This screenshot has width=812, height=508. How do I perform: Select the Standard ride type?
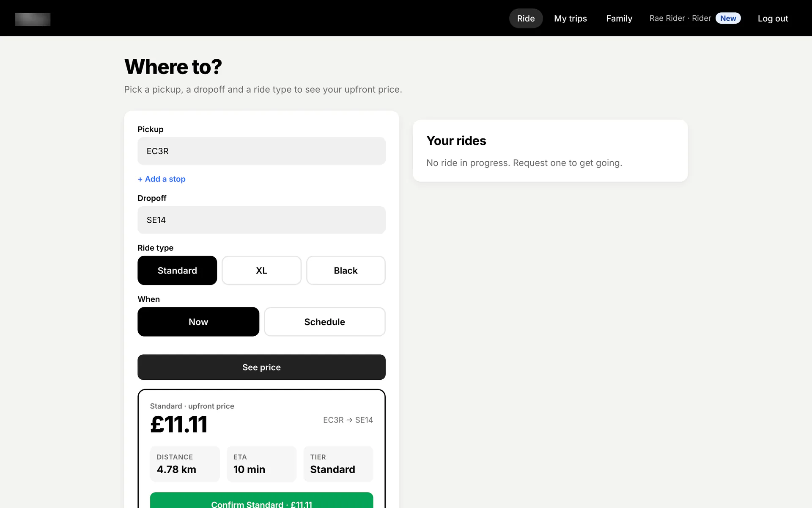tap(177, 271)
